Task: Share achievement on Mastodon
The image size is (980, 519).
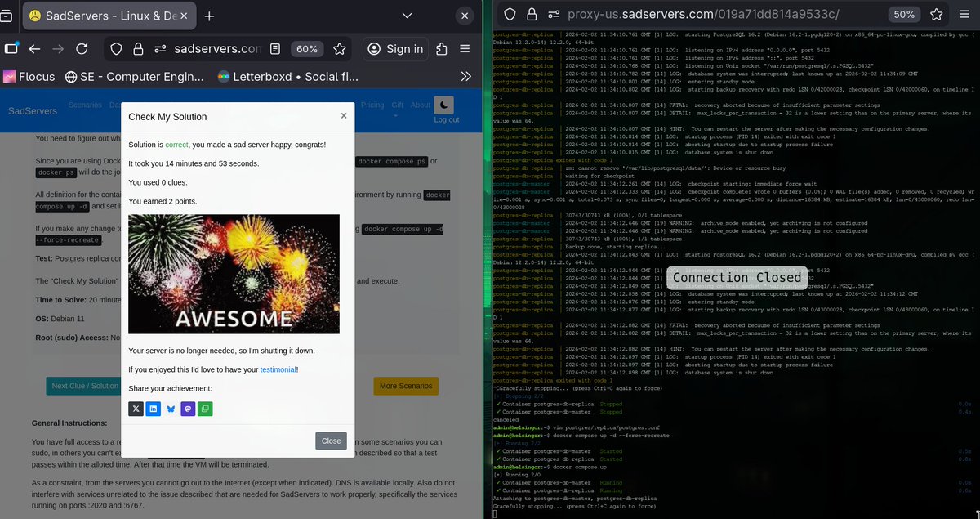Action: (x=188, y=408)
